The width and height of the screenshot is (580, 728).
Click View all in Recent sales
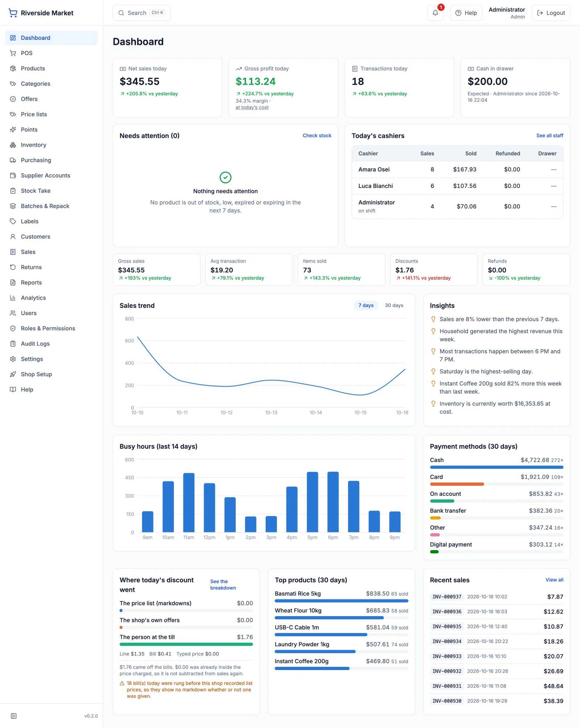click(554, 580)
